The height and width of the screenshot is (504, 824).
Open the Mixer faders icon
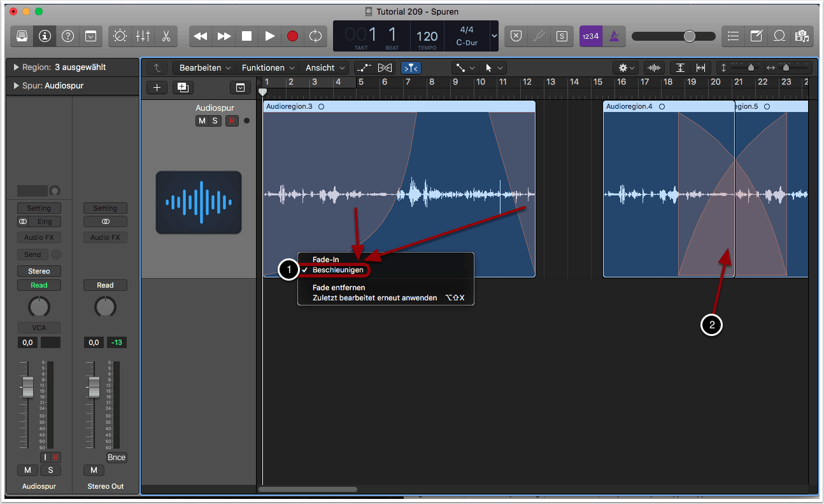(x=143, y=36)
